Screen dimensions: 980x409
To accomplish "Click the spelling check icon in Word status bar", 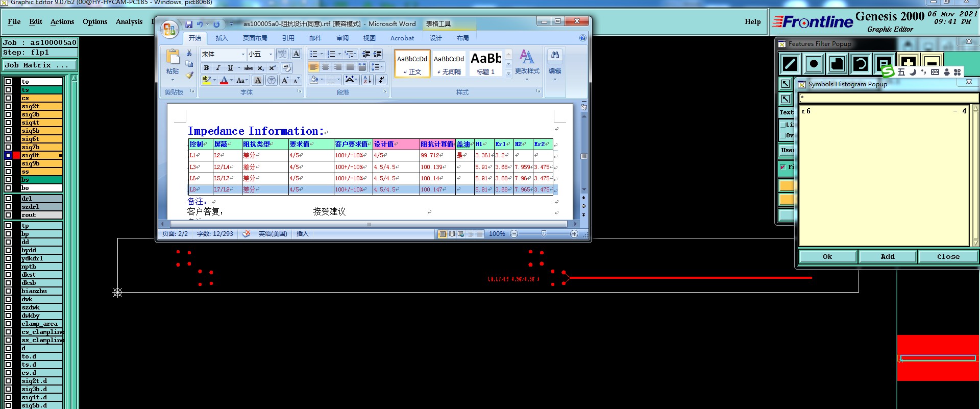I will 246,234.
